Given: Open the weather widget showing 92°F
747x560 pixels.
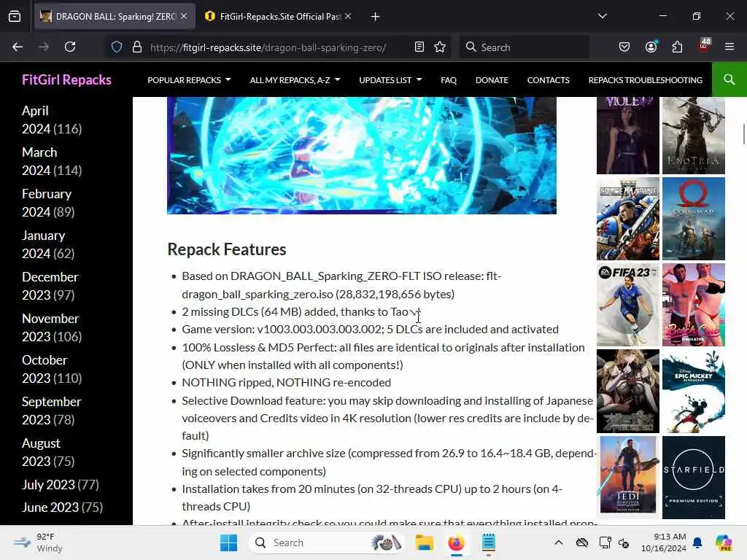Looking at the screenshot, I should coord(38,542).
